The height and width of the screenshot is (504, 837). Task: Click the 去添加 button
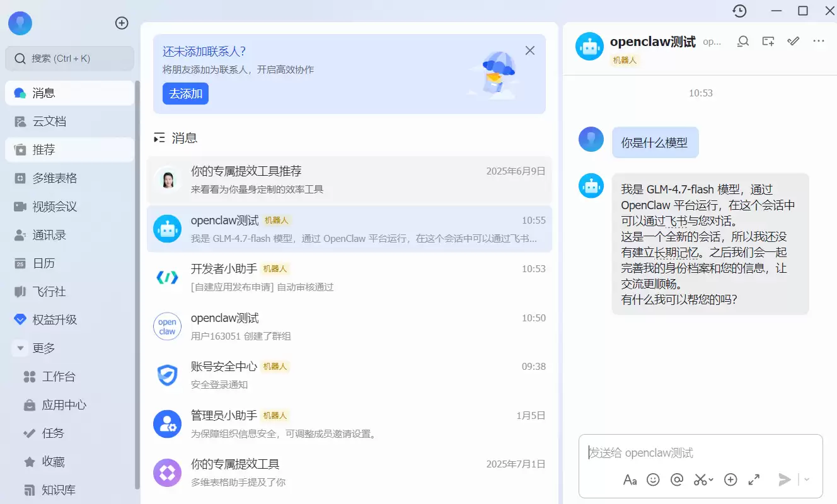coord(185,94)
